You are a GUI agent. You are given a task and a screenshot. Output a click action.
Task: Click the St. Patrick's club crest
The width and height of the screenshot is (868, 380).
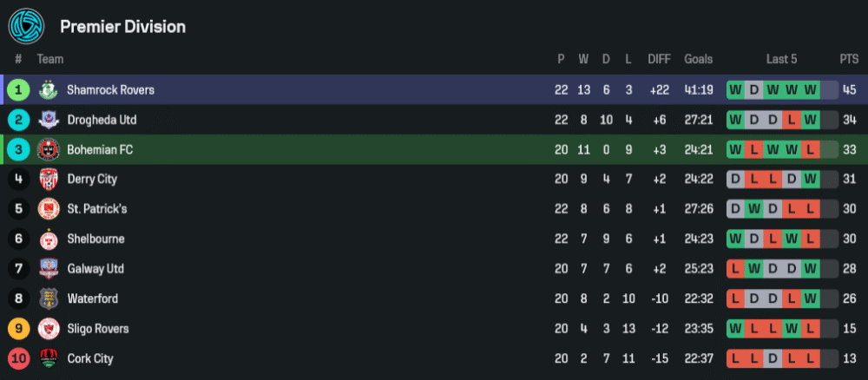[48, 209]
